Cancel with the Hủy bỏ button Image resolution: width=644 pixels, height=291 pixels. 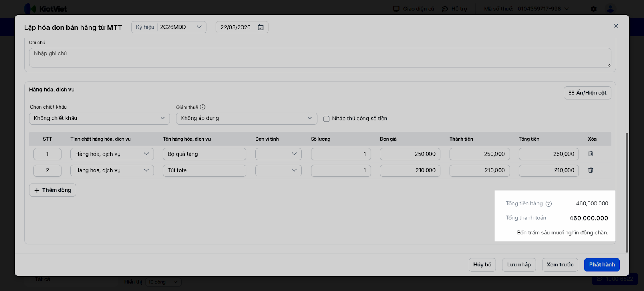point(482,265)
